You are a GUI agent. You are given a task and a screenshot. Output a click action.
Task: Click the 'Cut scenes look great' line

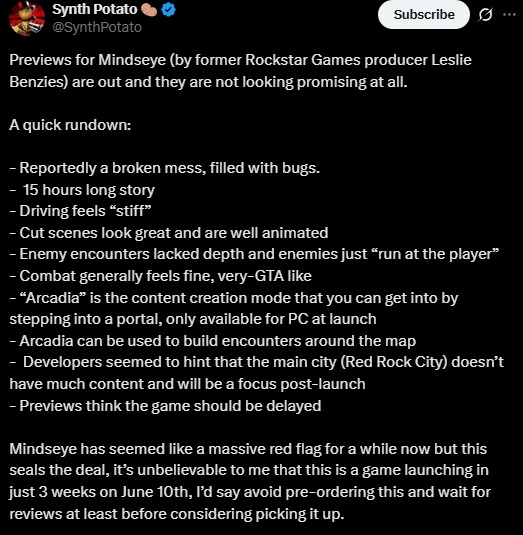pos(169,233)
